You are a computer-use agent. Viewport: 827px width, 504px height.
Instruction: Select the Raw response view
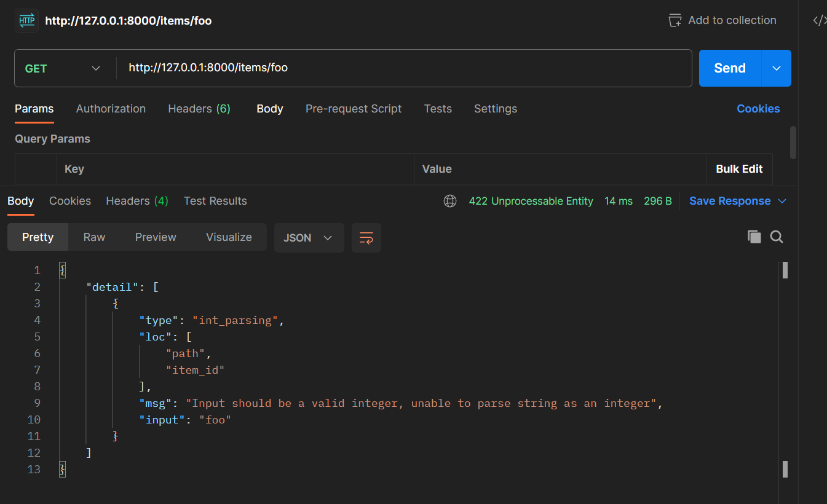pyautogui.click(x=95, y=237)
